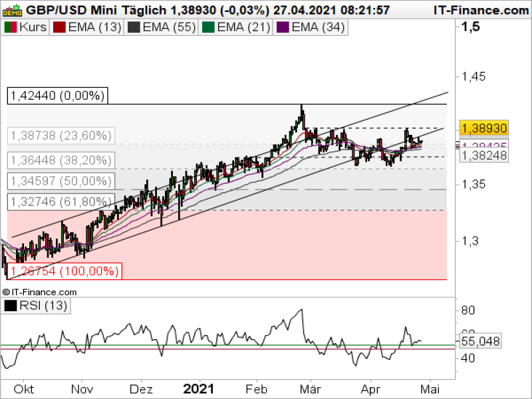This screenshot has width=532, height=399.
Task: Select the Kurs legend button
Action: (25, 27)
